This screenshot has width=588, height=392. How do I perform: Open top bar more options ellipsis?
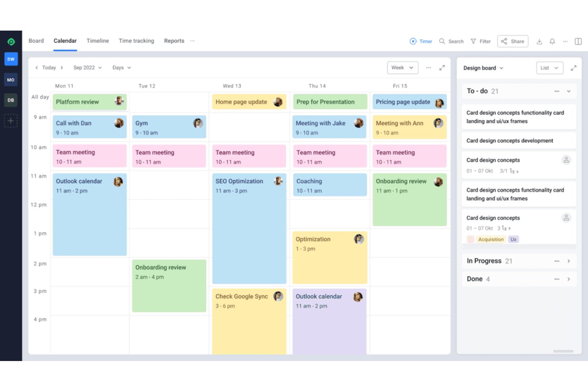click(x=565, y=41)
